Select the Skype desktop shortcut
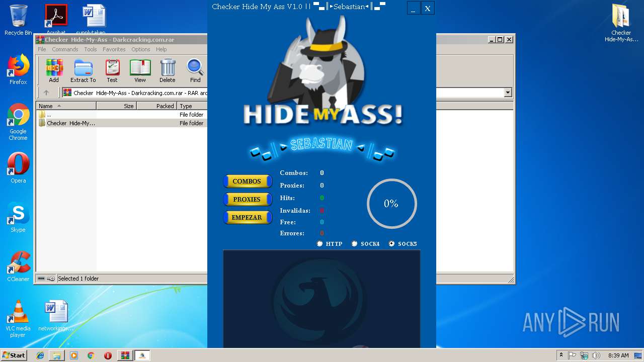644x362 pixels. tap(18, 217)
